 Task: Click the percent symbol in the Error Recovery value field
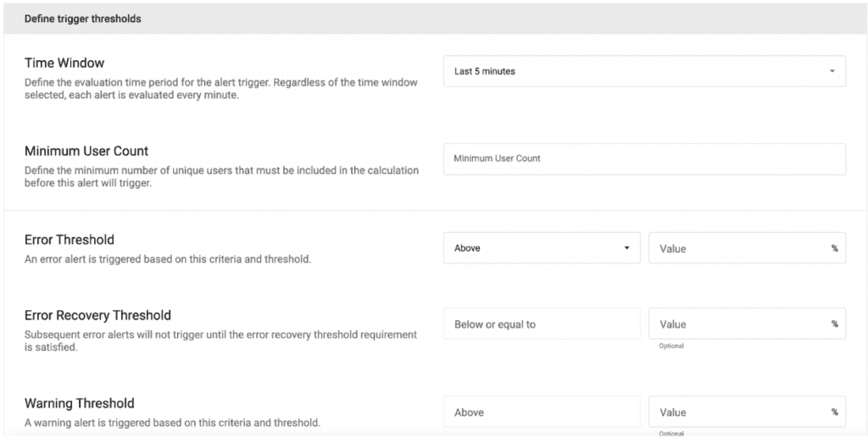[x=835, y=324]
